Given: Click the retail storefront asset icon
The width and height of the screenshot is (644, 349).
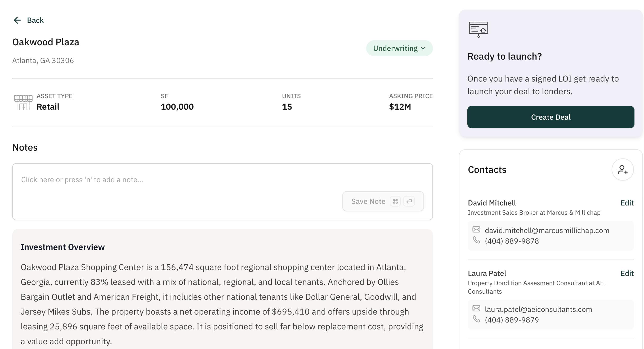Looking at the screenshot, I should coord(23,102).
